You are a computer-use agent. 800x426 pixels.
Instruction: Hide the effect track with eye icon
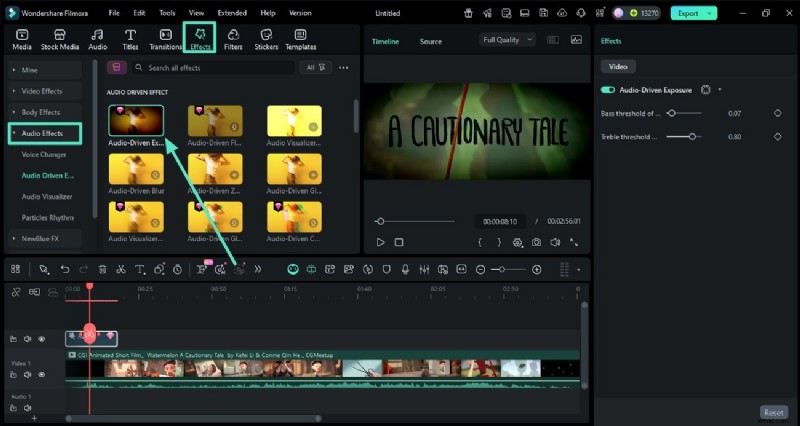(x=42, y=339)
